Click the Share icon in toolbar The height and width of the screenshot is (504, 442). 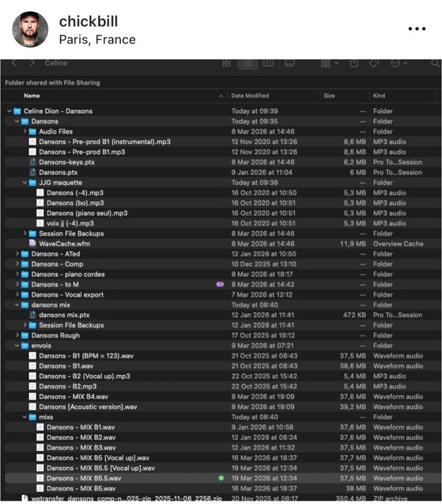pyautogui.click(x=354, y=63)
